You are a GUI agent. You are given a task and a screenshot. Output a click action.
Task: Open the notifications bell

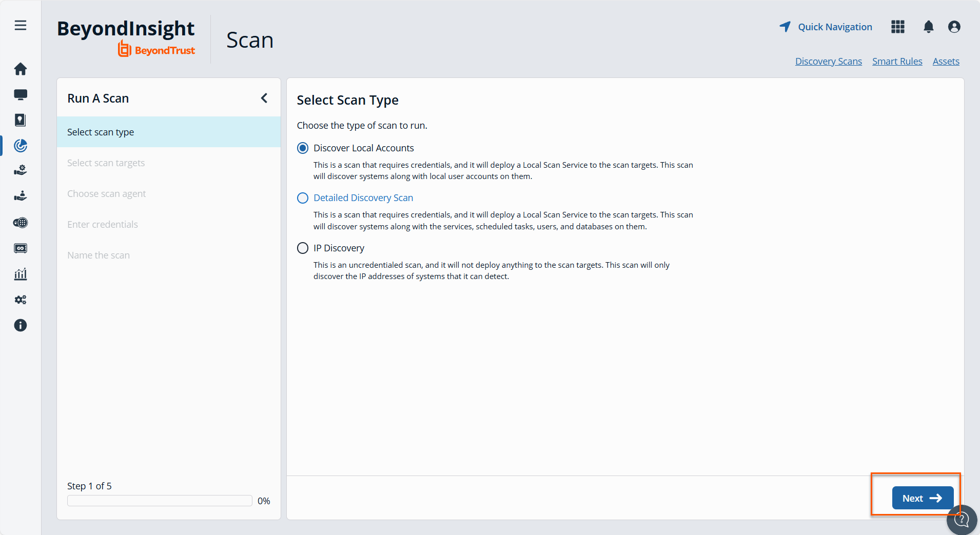point(929,27)
